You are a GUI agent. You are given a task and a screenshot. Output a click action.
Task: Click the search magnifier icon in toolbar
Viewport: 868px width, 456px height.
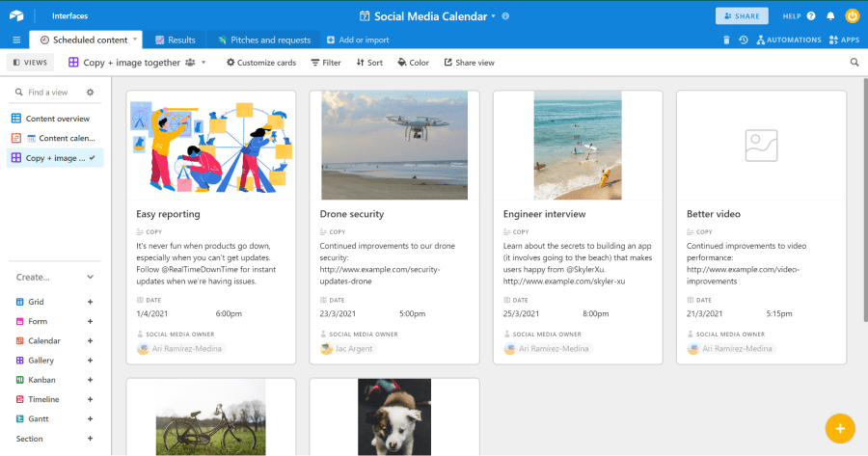click(854, 63)
